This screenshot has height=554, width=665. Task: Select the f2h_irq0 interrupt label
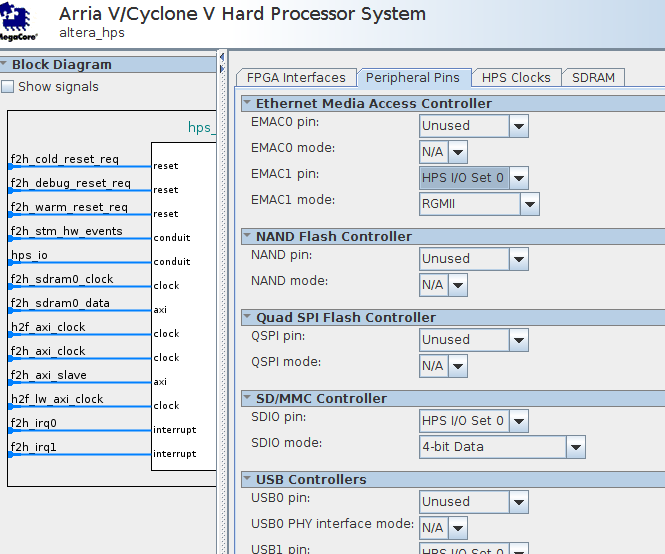[34, 423]
